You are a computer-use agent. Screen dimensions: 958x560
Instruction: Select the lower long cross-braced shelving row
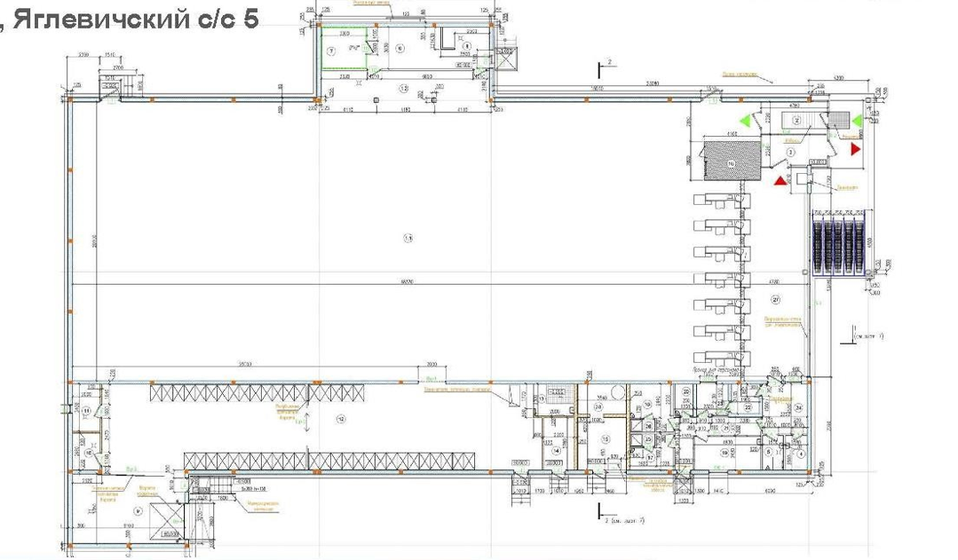(x=337, y=461)
